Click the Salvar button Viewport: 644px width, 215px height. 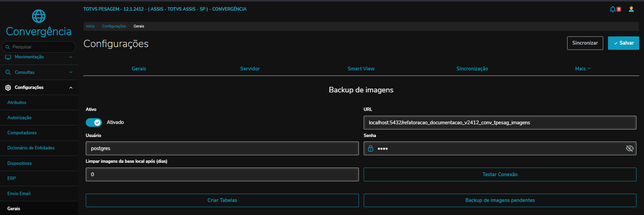point(623,43)
